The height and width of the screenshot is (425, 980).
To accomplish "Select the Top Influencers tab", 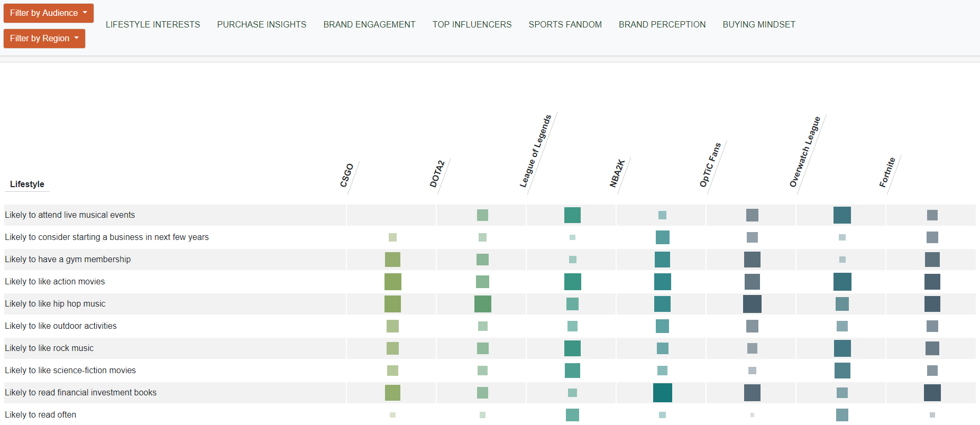I will 472,24.
